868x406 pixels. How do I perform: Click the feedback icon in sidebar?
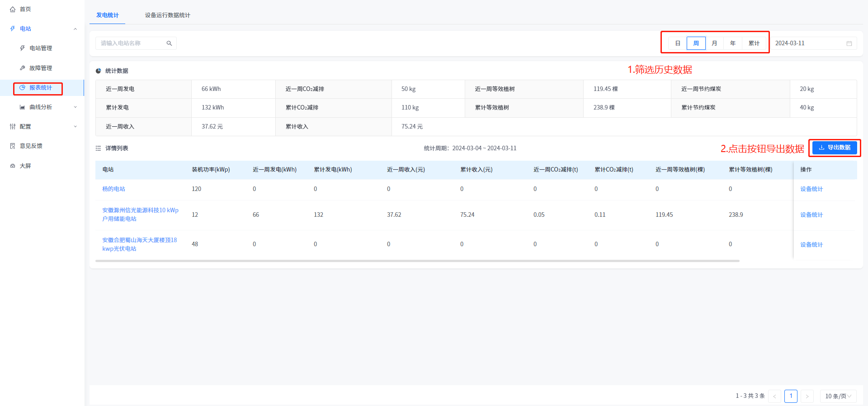click(13, 146)
